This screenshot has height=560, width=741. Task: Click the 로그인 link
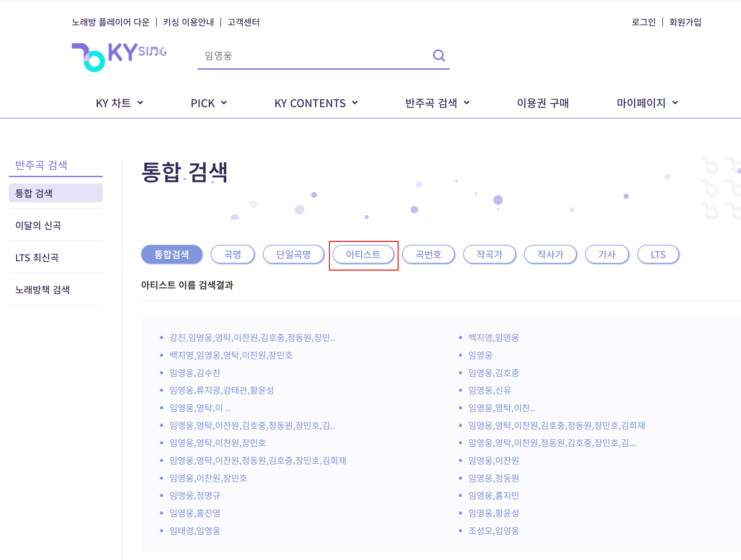click(x=644, y=22)
